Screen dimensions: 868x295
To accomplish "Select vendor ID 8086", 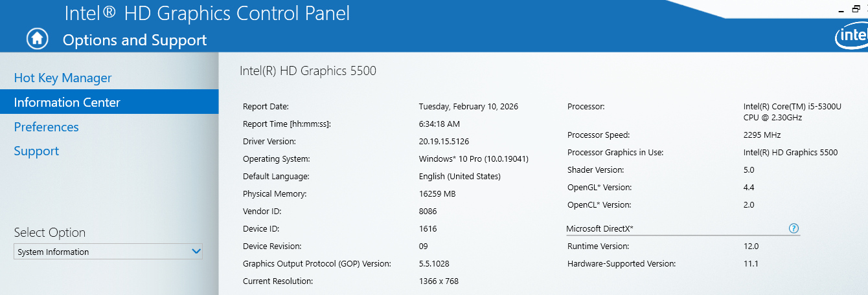I will (x=428, y=212).
